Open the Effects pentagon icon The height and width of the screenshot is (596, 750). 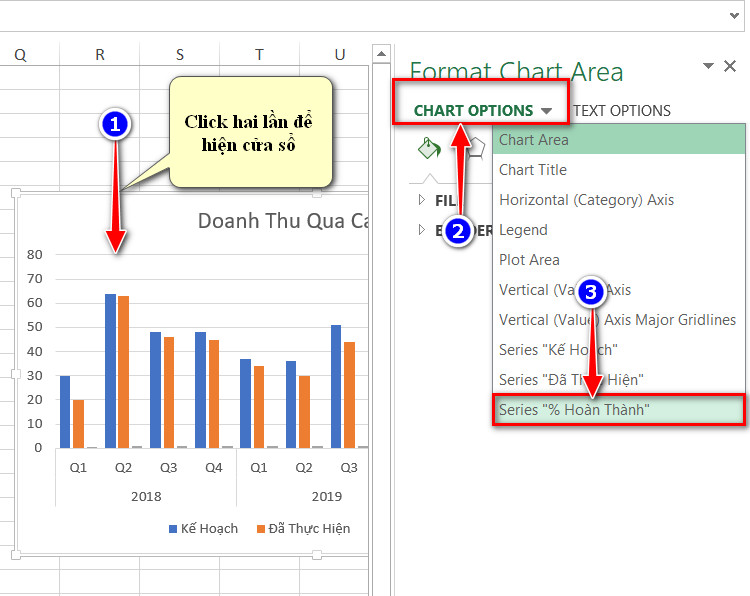pyautogui.click(x=477, y=148)
